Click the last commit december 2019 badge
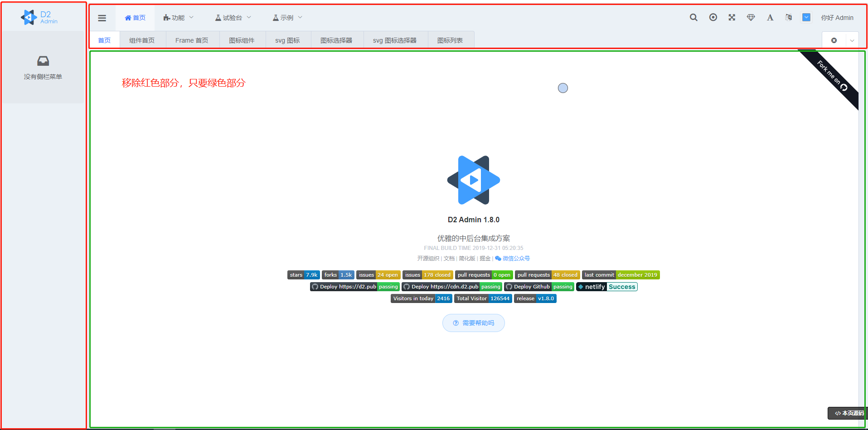The image size is (868, 430). point(621,275)
